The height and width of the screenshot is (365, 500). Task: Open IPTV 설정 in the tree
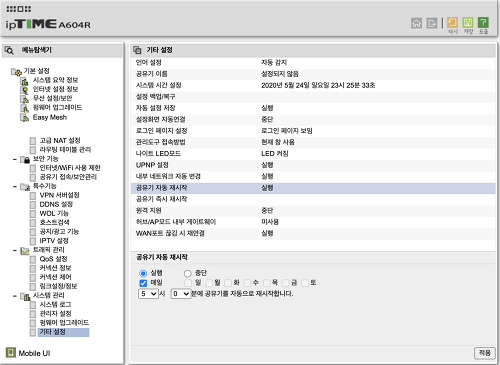point(54,241)
